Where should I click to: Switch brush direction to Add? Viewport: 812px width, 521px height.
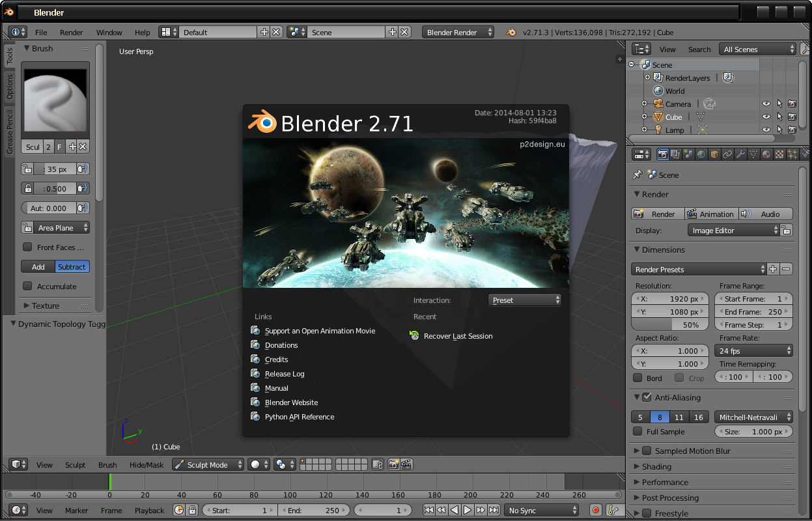tap(38, 266)
